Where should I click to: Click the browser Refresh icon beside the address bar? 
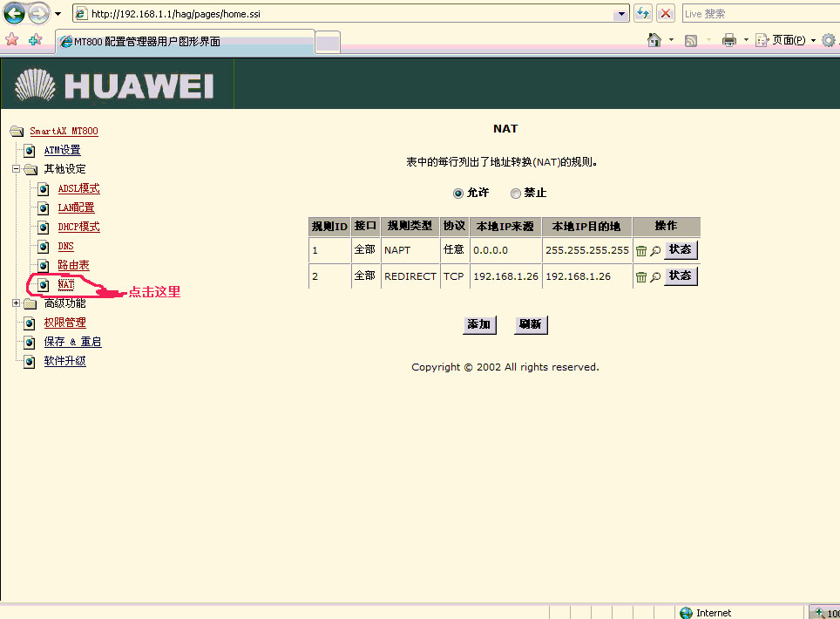[643, 13]
